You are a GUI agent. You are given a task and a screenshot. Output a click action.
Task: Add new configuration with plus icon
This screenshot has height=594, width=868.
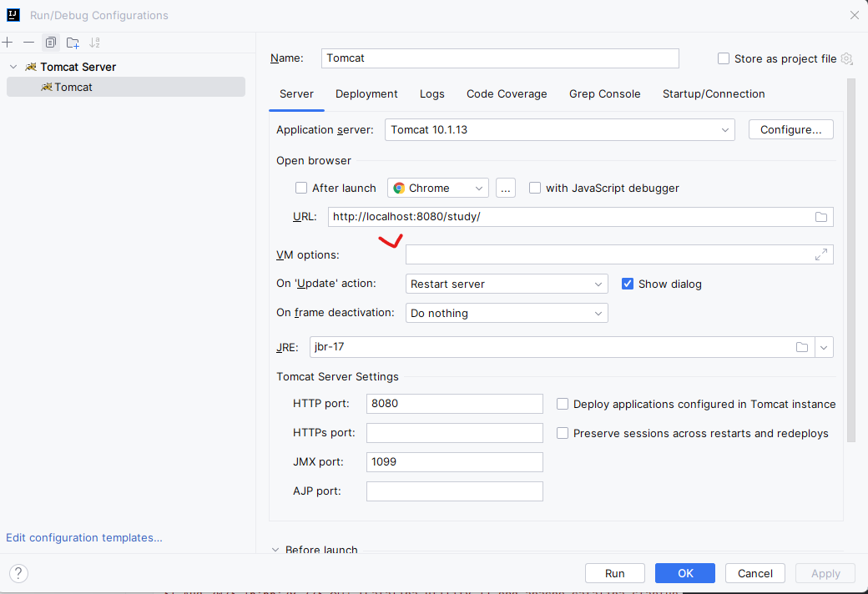coord(8,42)
